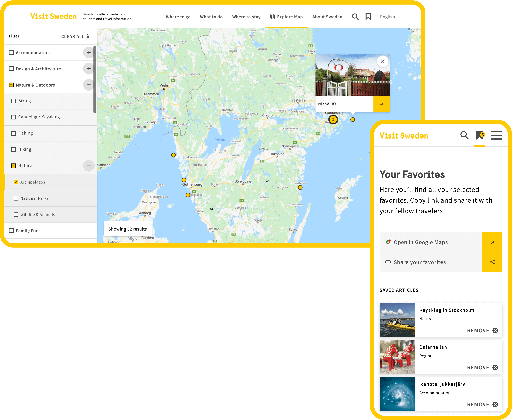Remove Icehotel jukkasjärvi via X icon

[x=495, y=405]
